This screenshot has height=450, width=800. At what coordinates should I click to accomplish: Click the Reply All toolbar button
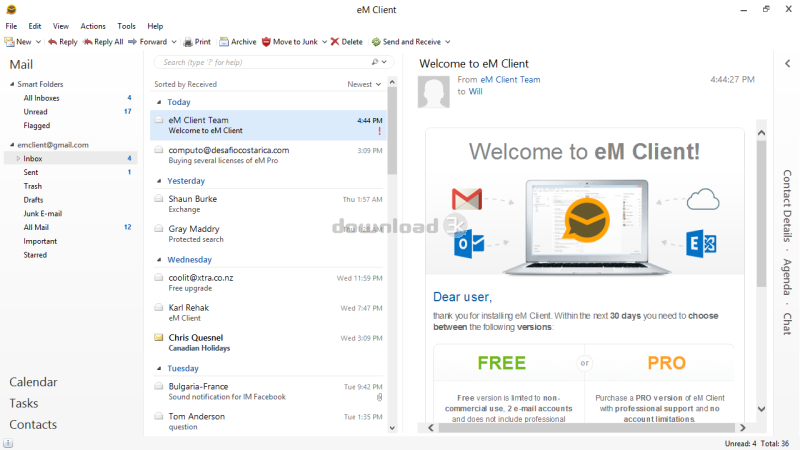point(103,42)
